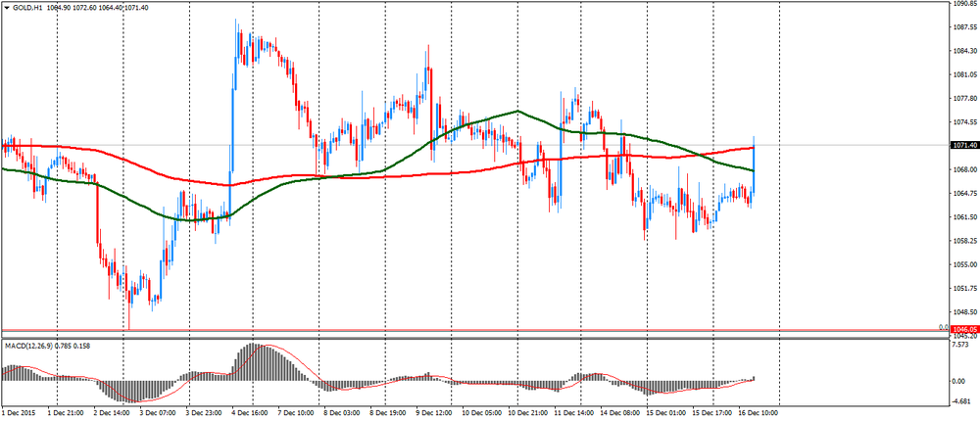Click the -4.681 MACD scale value

click(x=963, y=399)
